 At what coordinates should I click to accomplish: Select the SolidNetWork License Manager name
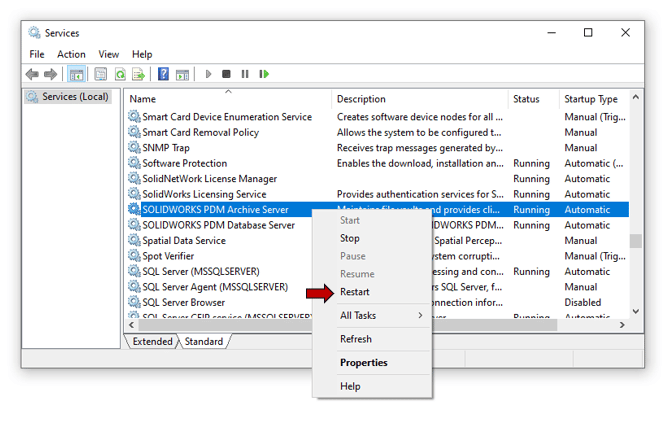tap(209, 179)
